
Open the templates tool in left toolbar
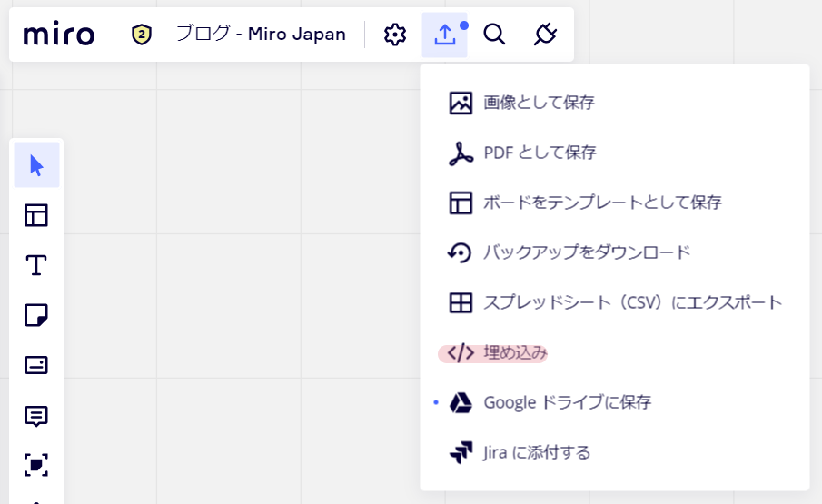click(x=36, y=215)
